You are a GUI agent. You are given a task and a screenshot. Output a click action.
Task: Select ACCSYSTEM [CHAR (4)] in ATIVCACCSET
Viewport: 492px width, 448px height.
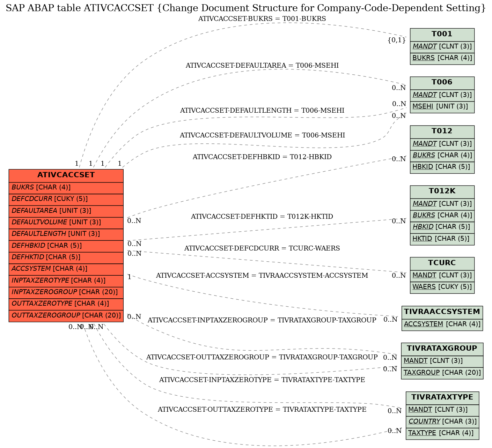[x=66, y=269]
